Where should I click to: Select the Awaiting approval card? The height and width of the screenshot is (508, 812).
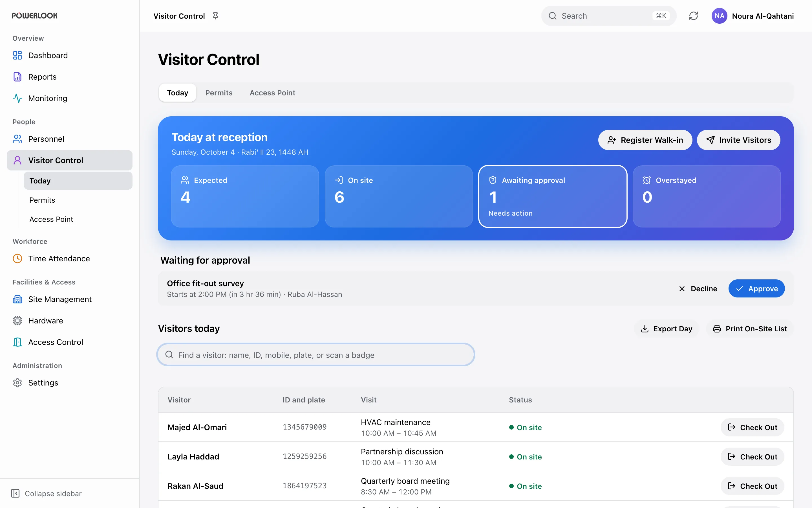(553, 196)
